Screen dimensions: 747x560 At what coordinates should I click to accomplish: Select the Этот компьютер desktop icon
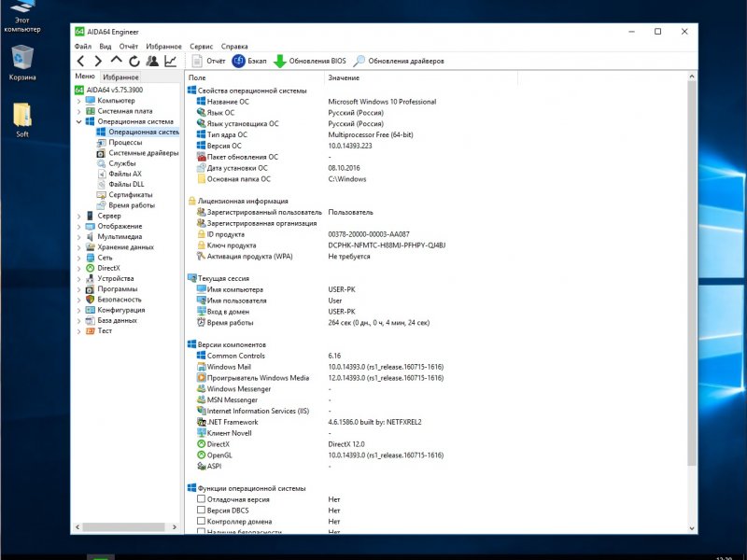click(x=21, y=17)
